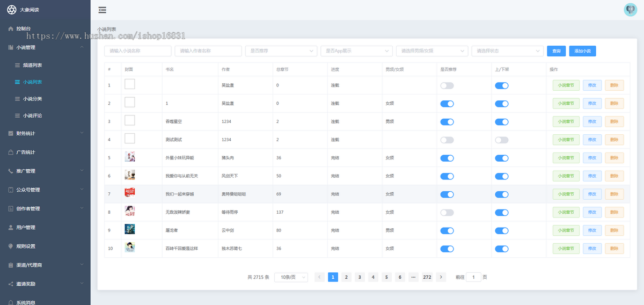644x305 pixels.
Task: Toggle 是否推荐 for 无敌泼辣娇妻
Action: (447, 213)
